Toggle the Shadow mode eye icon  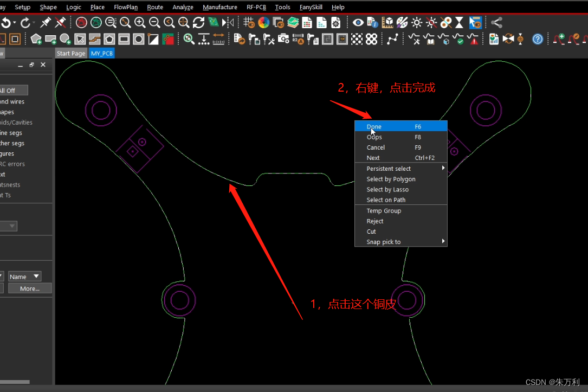[x=358, y=22]
